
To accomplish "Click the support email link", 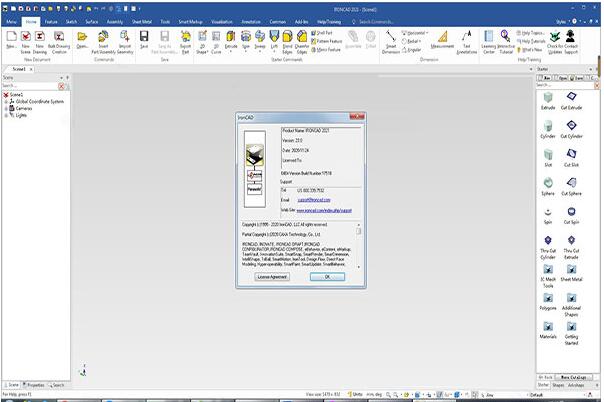I will (314, 200).
